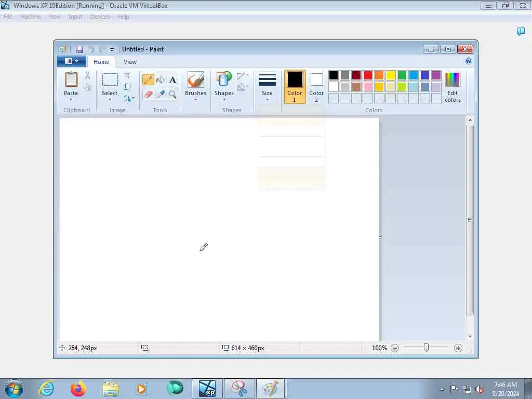Click the Edit colors rainbow icon
This screenshot has width=532, height=399.
(x=453, y=79)
